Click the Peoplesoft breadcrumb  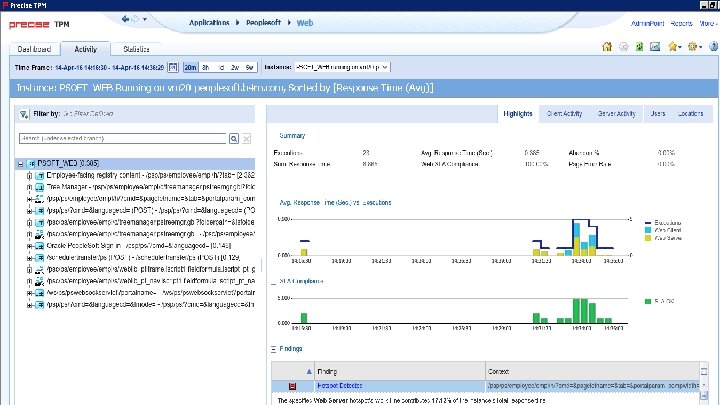(x=263, y=22)
